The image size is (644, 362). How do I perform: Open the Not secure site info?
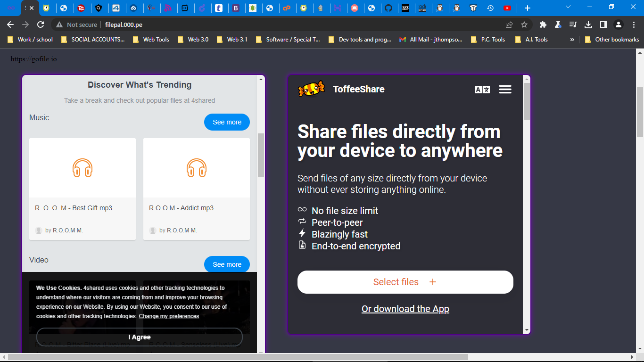(x=77, y=25)
